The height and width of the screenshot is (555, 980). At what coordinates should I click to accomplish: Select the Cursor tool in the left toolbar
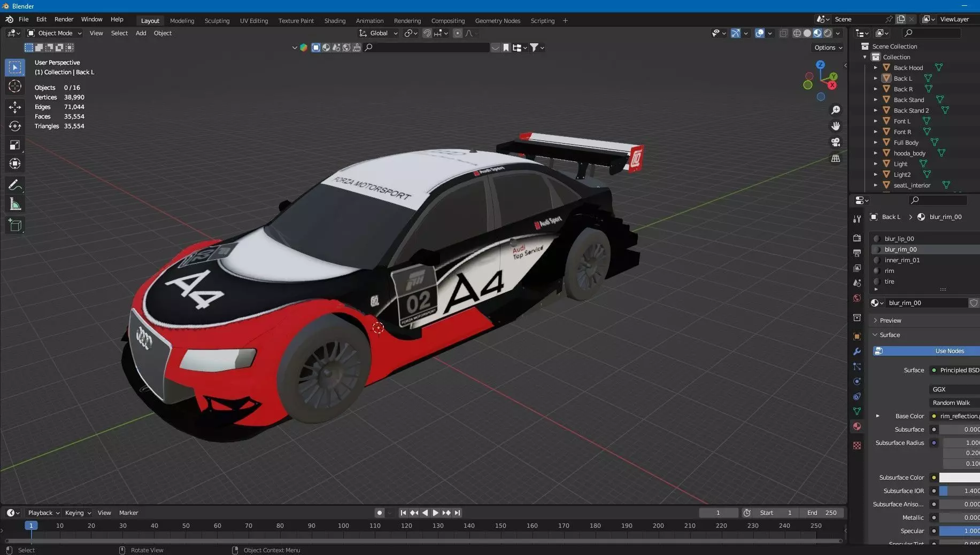point(15,86)
